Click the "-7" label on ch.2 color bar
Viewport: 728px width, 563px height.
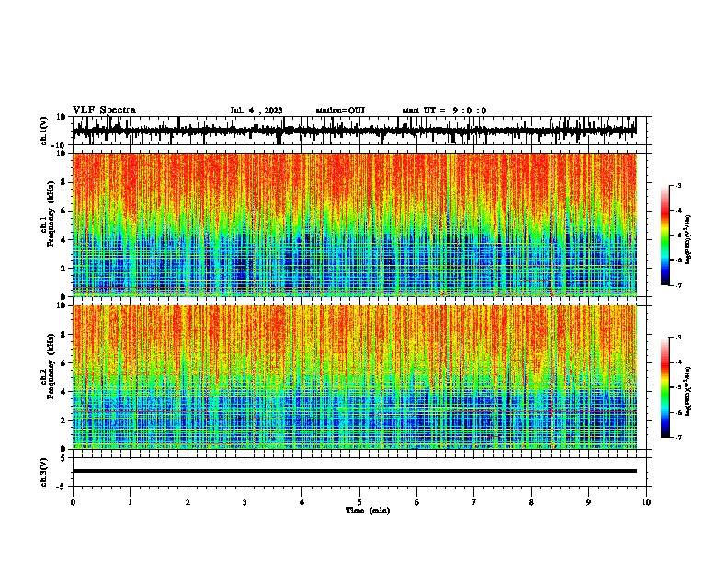678,437
